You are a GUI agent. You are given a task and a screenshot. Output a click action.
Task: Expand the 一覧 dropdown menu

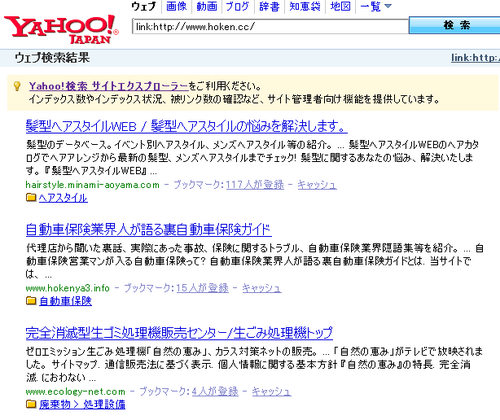(376, 7)
